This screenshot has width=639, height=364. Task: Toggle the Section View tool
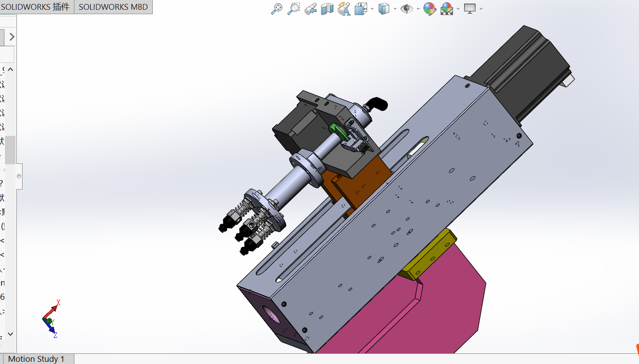coord(327,9)
